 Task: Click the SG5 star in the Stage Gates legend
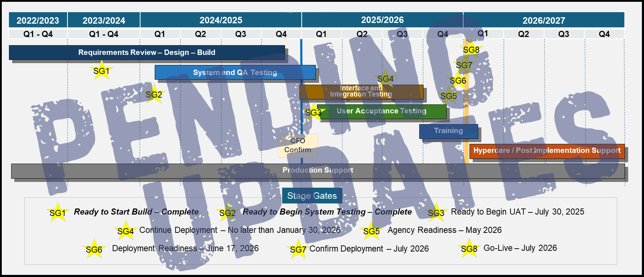371,231
